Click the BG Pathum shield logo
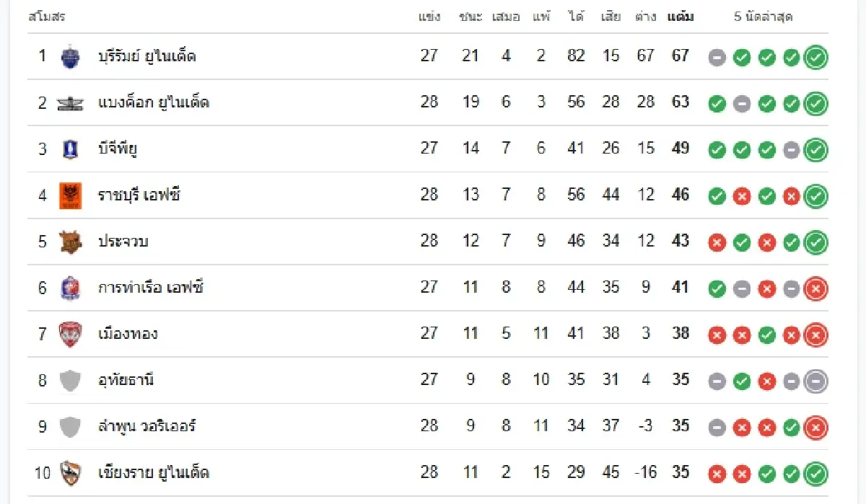The height and width of the screenshot is (504, 866). 70,149
